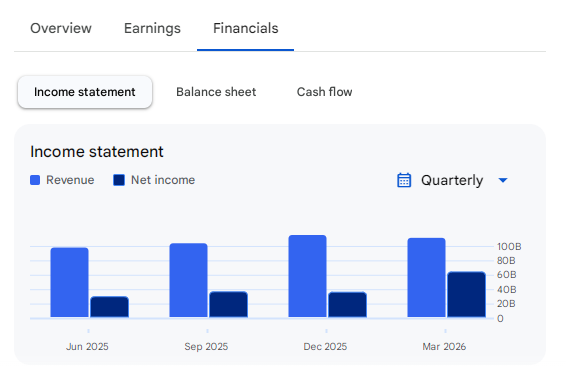Click the 40B axis value
566x374 pixels.
coord(506,290)
